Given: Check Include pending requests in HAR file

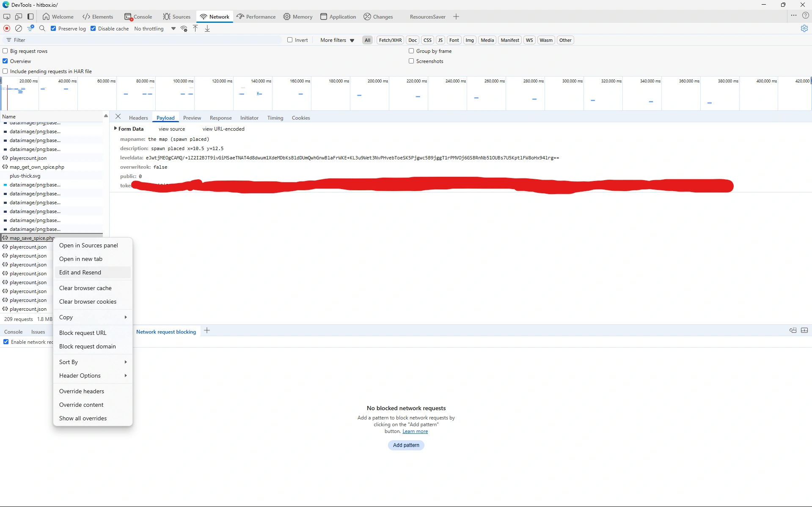Looking at the screenshot, I should [x=6, y=71].
